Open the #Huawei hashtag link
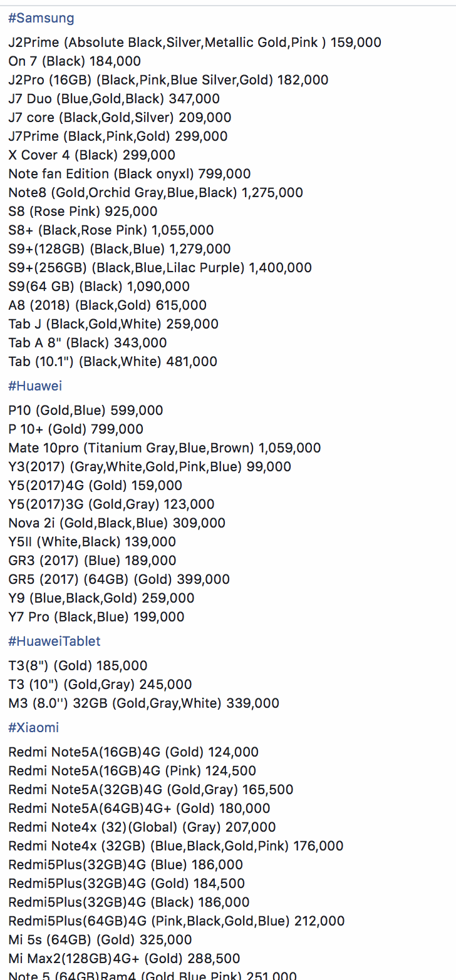Viewport: 456px width, 980px height. point(35,386)
